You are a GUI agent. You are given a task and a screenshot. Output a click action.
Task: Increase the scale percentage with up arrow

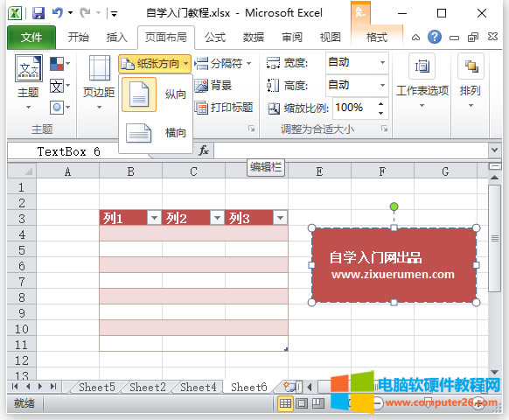point(381,103)
